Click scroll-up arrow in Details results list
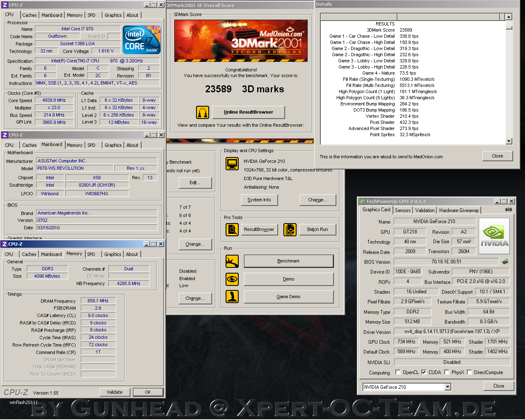The height and width of the screenshot is (420, 525). pyautogui.click(x=509, y=17)
